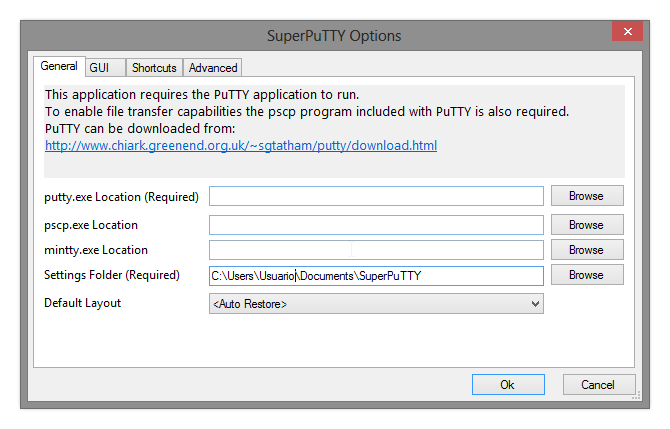Go to the Advanced tab
This screenshot has height=429, width=670.
click(213, 68)
